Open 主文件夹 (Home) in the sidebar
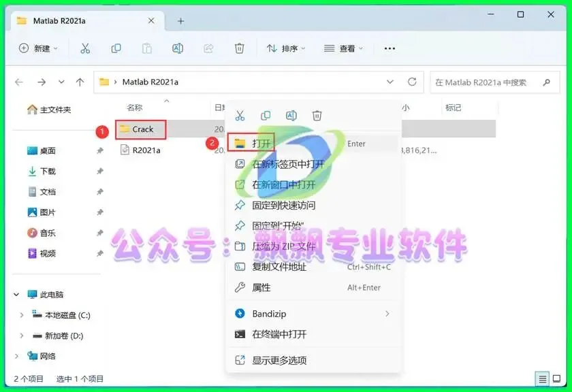 (49, 110)
